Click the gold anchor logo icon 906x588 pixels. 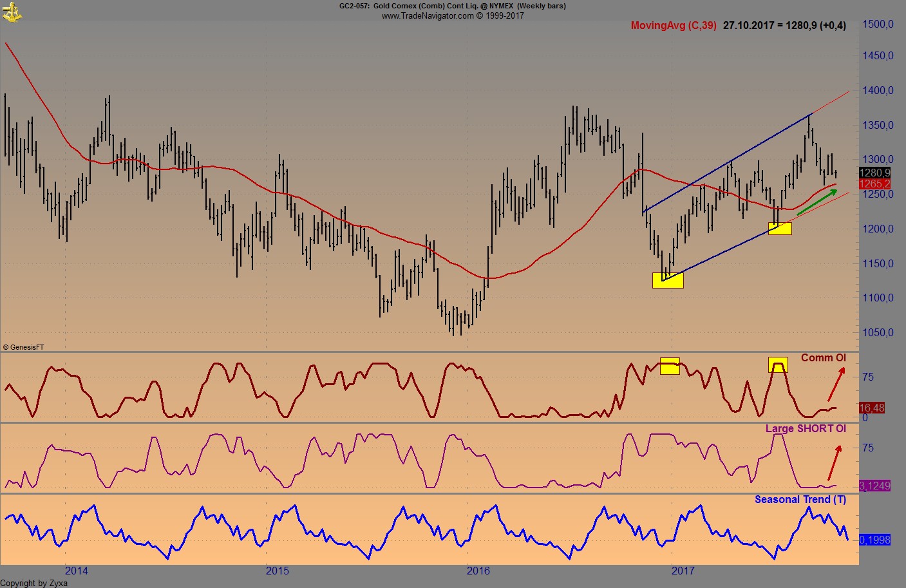(13, 12)
